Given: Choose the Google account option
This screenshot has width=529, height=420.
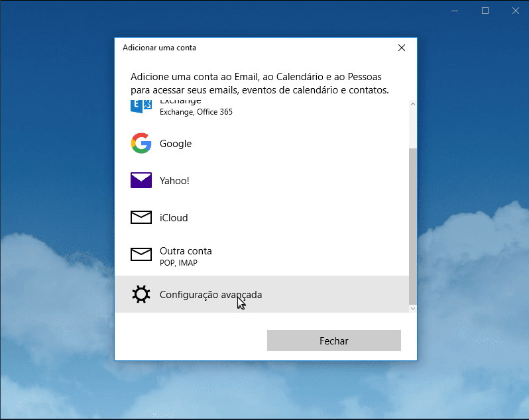Looking at the screenshot, I should (262, 143).
